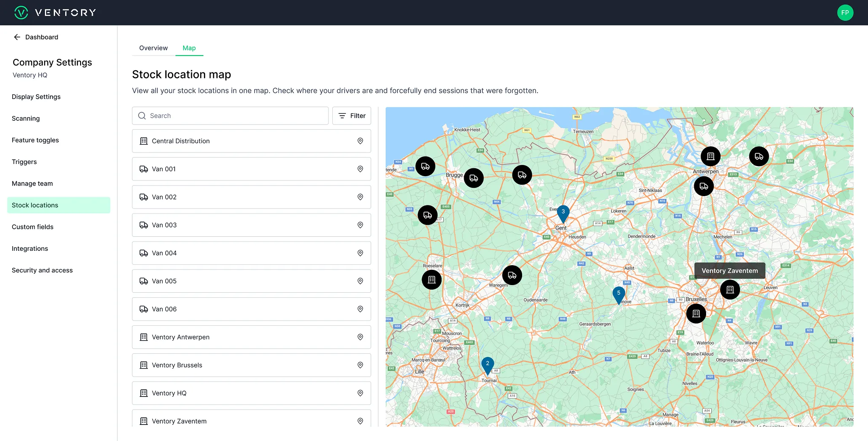Click the location pin for Ventory Antwerpen
The height and width of the screenshot is (441, 868).
[360, 337]
